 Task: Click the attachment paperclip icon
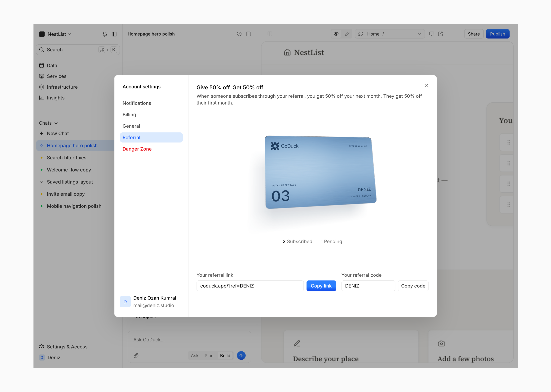(x=136, y=355)
